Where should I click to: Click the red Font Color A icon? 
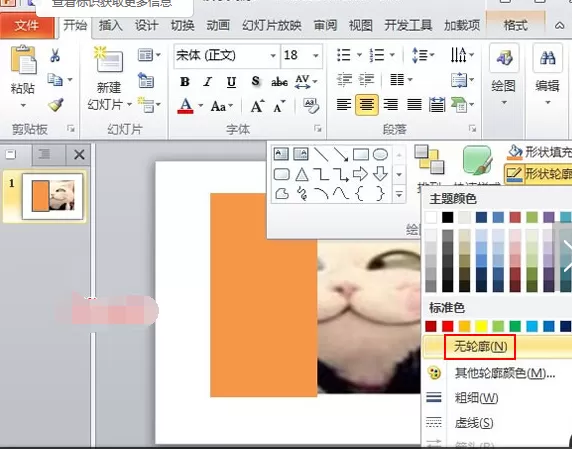coord(185,106)
